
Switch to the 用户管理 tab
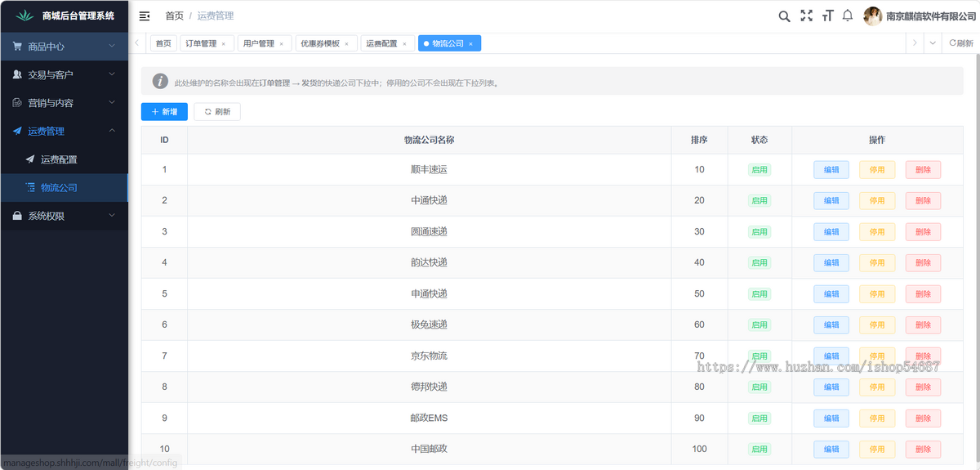[x=259, y=43]
